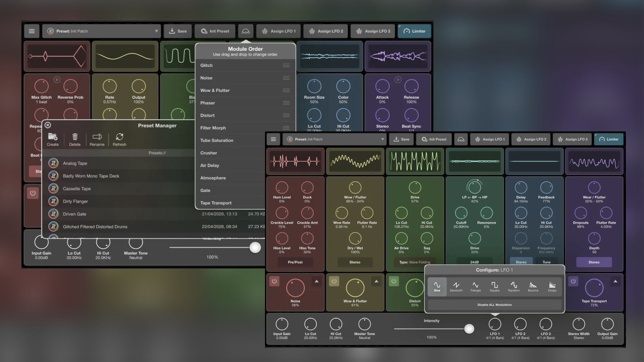Select Tube Saturation in the Module Order list
This screenshot has width=644, height=362.
point(217,140)
